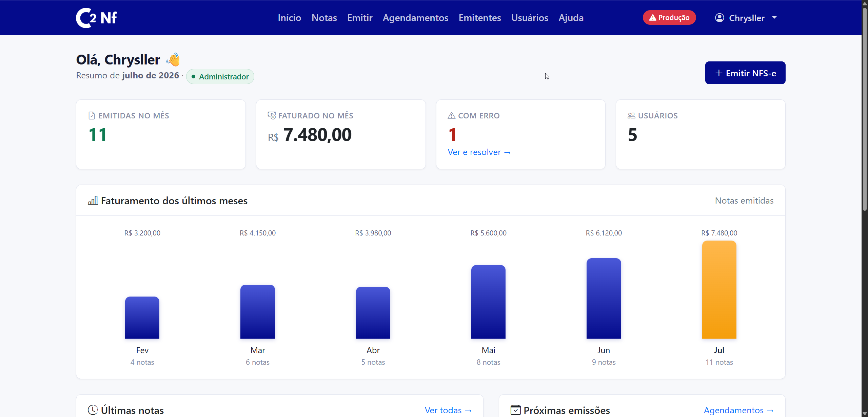Click the R$ 7.480,00 faturado value
This screenshot has width=868, height=417.
tap(310, 135)
